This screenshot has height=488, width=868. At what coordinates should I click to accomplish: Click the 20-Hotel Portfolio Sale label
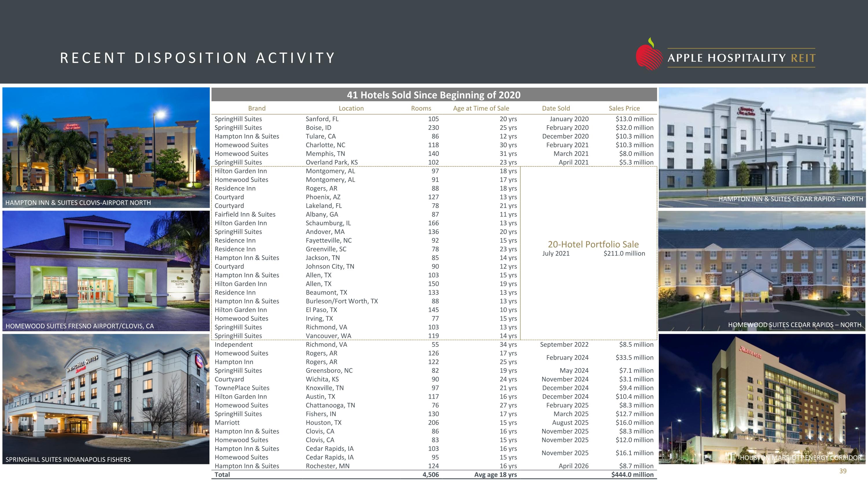pos(593,244)
